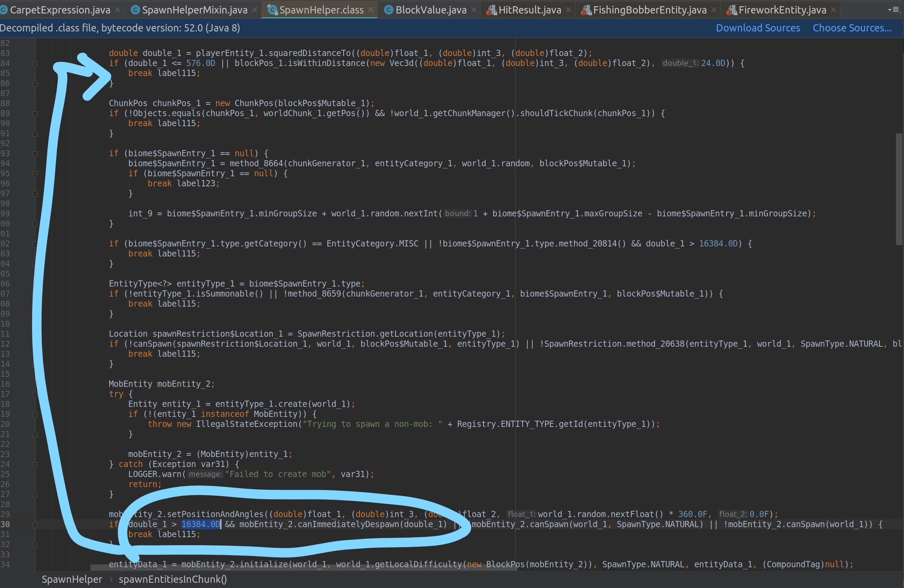Close the FireworkEntity.java tab
904x588 pixels.
[x=834, y=10]
